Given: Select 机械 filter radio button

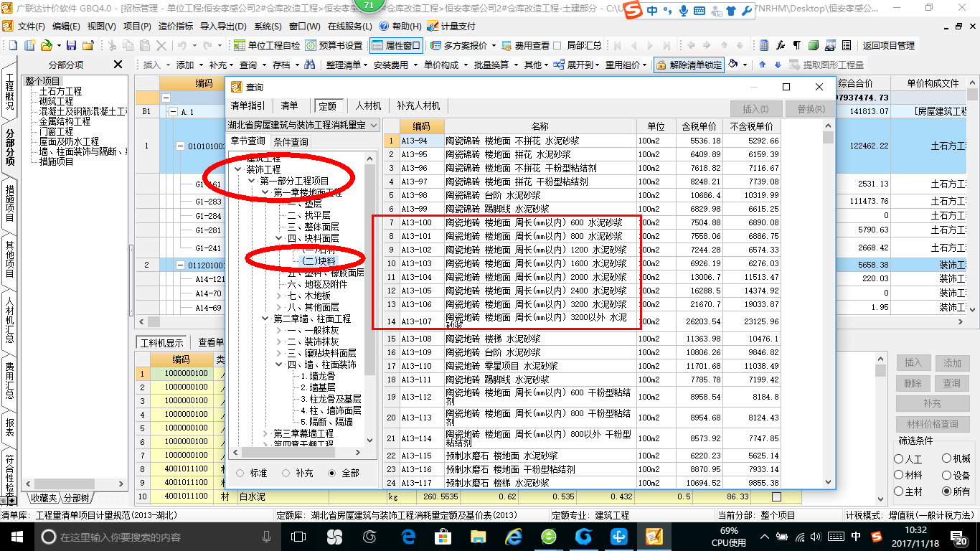Looking at the screenshot, I should tap(946, 458).
